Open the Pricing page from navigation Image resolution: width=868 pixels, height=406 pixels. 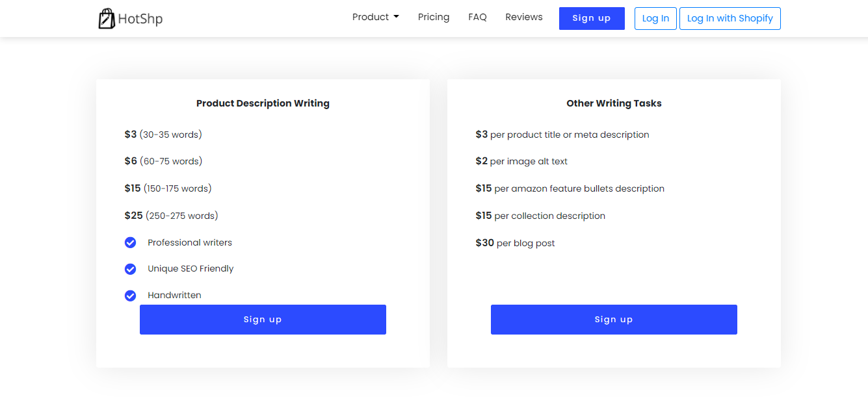pyautogui.click(x=434, y=18)
